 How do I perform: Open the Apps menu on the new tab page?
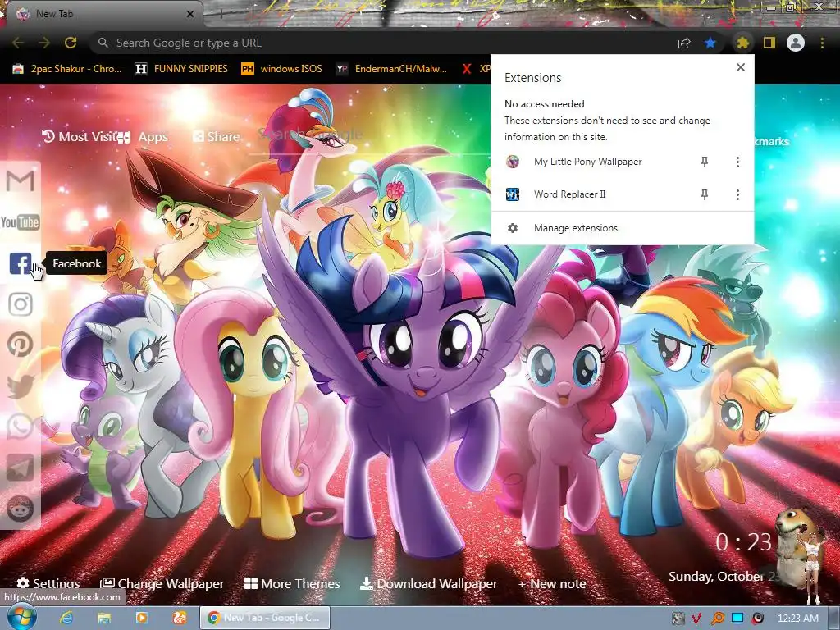(x=143, y=138)
